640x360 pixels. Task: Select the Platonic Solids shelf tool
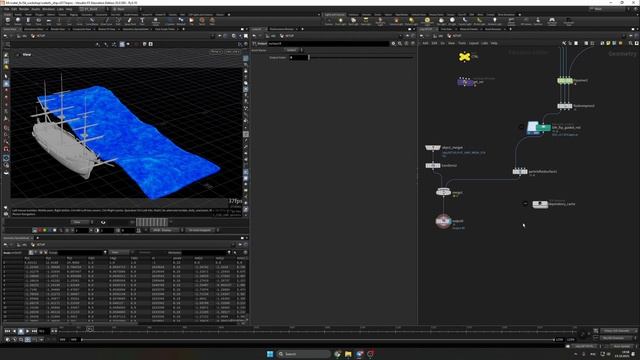point(156,21)
